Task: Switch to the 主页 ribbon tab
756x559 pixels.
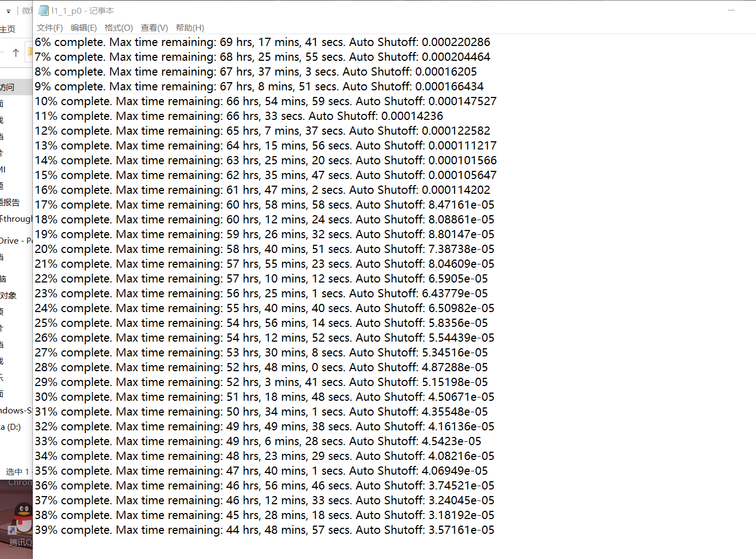Action: point(8,29)
